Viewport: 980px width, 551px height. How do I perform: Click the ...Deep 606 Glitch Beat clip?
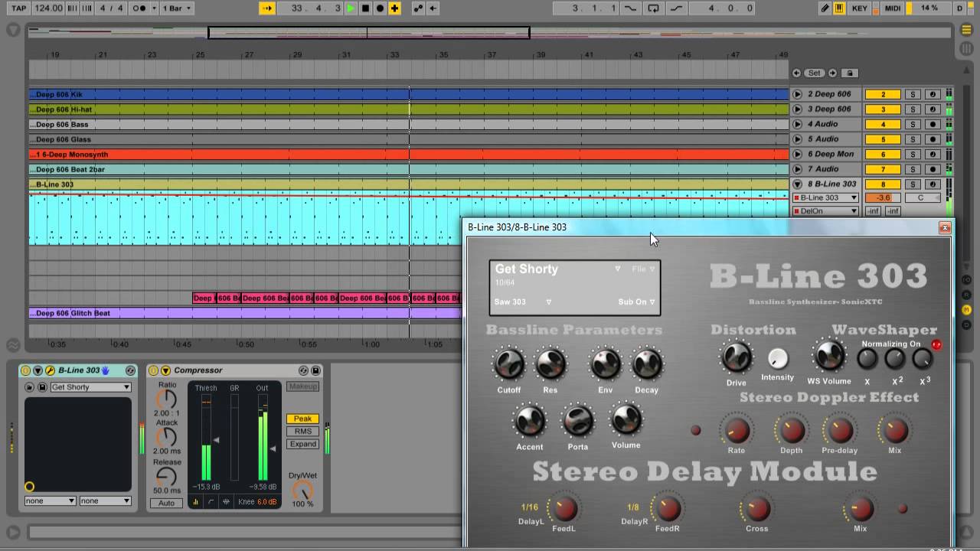(x=245, y=313)
